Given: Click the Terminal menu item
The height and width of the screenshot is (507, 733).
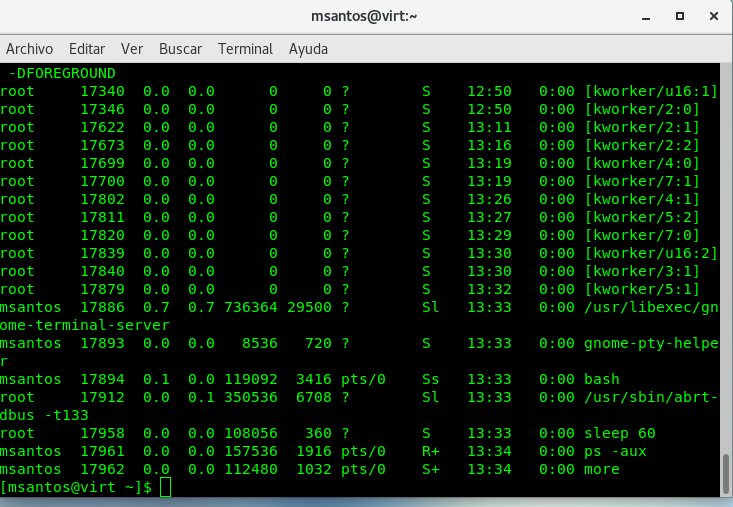Looking at the screenshot, I should (x=245, y=49).
